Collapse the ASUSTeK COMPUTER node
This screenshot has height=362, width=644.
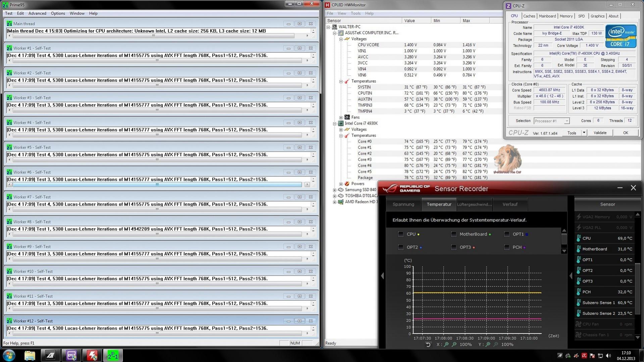[335, 33]
